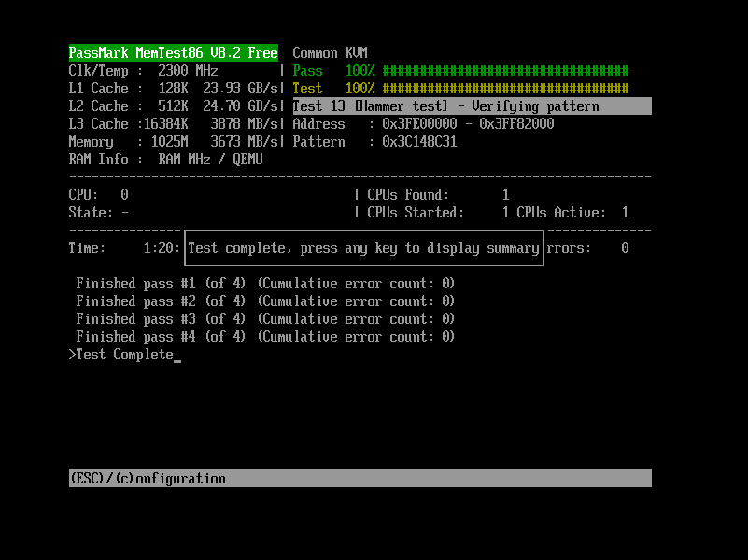Click the L1 Cache 128K row
This screenshot has width=748, height=560.
click(x=173, y=88)
